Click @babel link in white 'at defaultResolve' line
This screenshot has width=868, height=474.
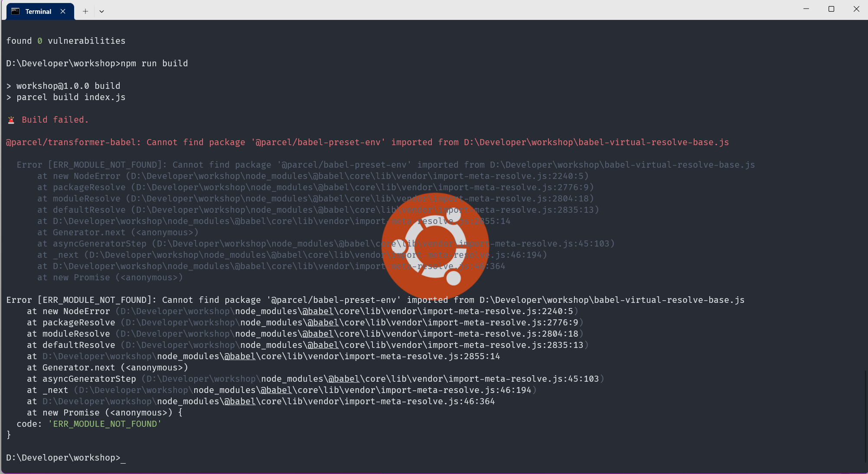pos(323,345)
